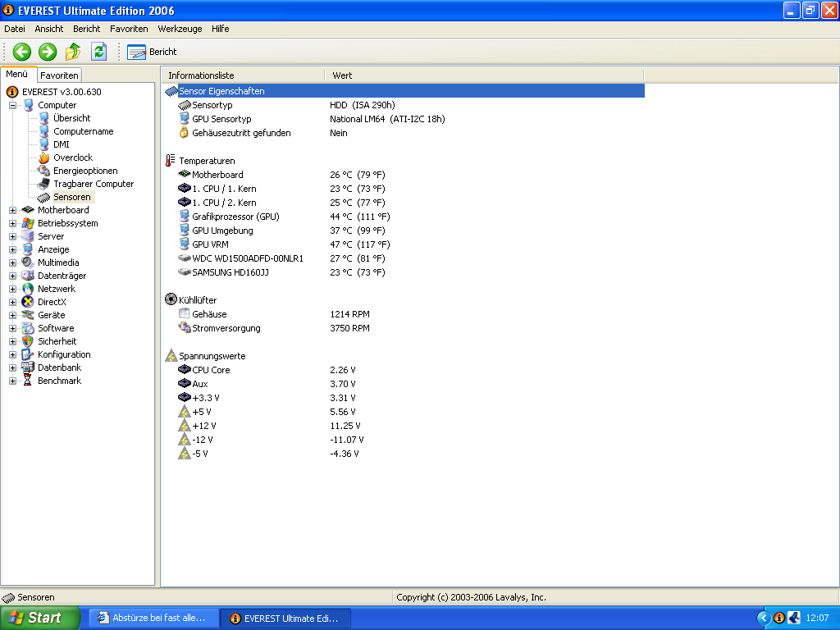Select the EVEREST v3.00.630 root item

click(x=61, y=92)
